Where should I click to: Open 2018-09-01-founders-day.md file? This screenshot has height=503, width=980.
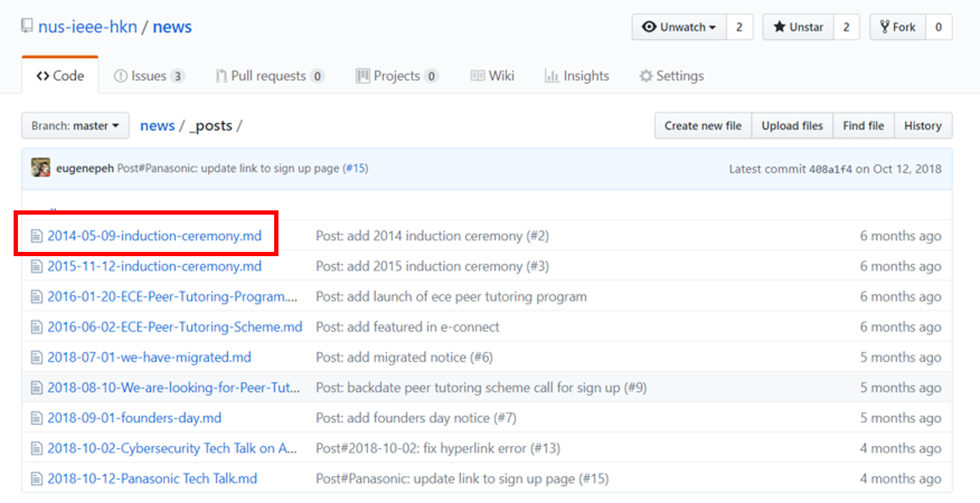[x=135, y=418]
